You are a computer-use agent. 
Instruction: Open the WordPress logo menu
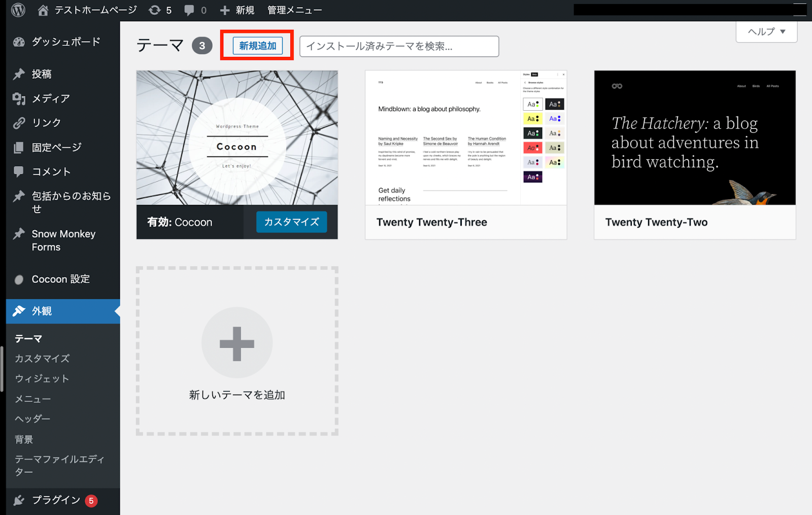point(18,10)
